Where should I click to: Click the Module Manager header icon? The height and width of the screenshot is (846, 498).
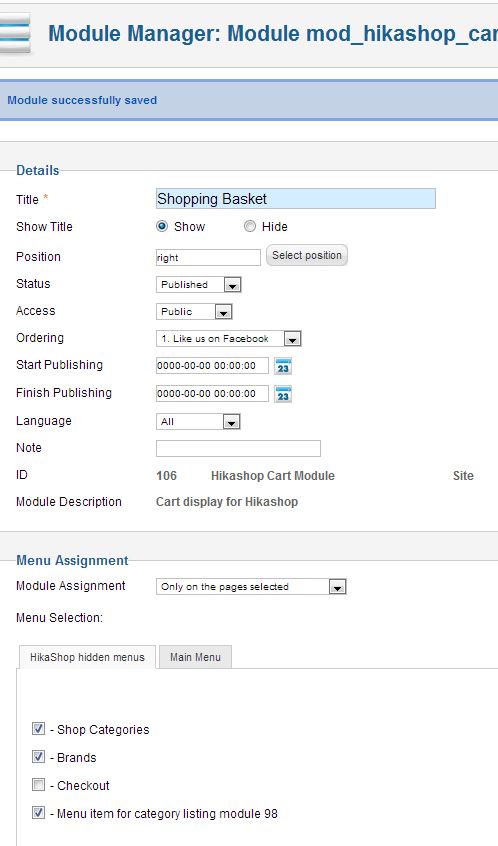tap(15, 33)
